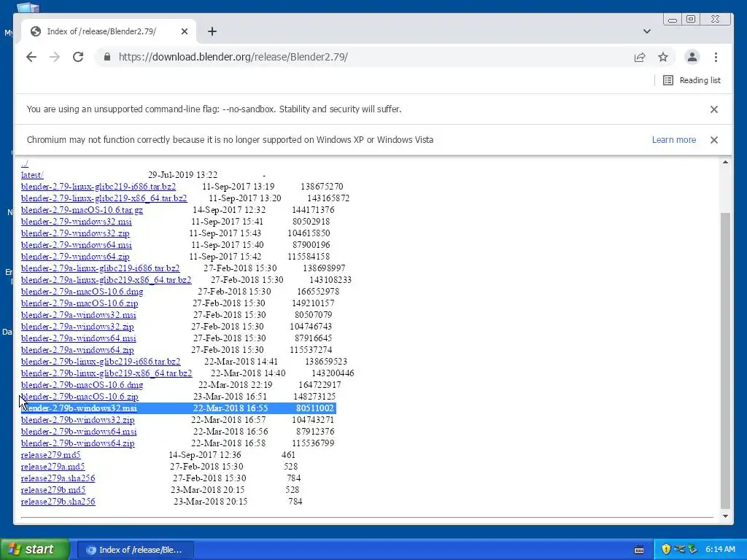Click the page scrollbar down arrow
This screenshot has width=747, height=560.
coord(725,516)
